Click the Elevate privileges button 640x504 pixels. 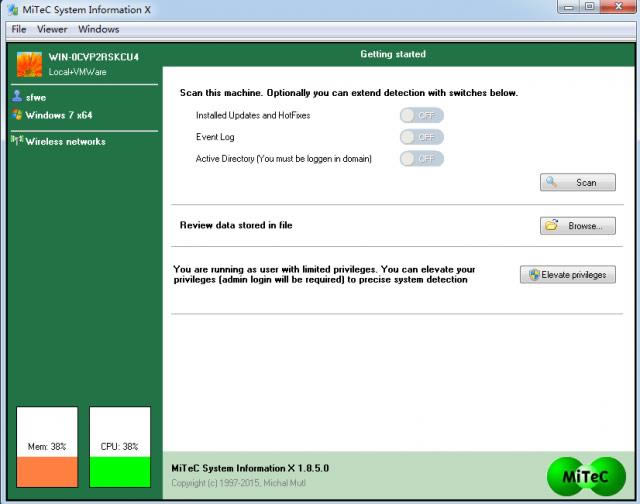click(x=568, y=275)
